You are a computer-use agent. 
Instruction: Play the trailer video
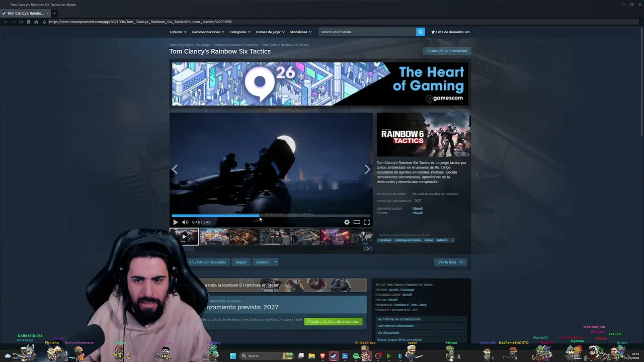[x=176, y=222]
